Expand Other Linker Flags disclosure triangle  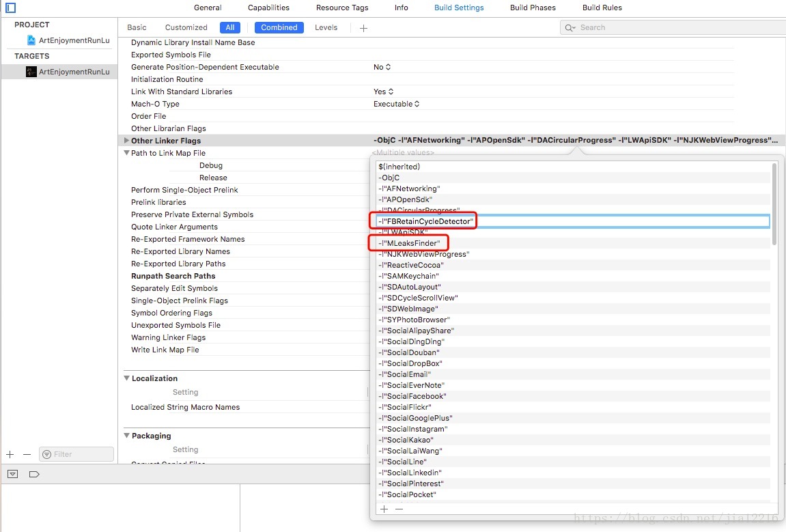(x=126, y=141)
